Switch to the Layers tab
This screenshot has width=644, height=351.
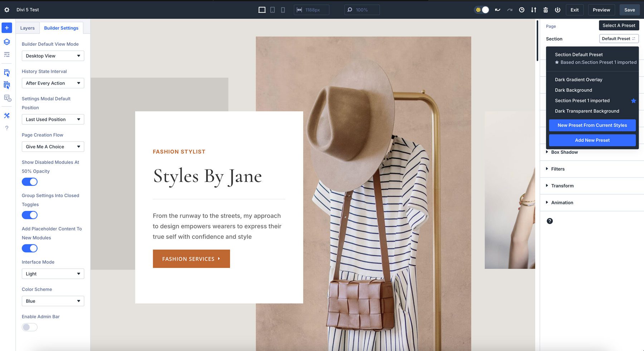tap(27, 28)
